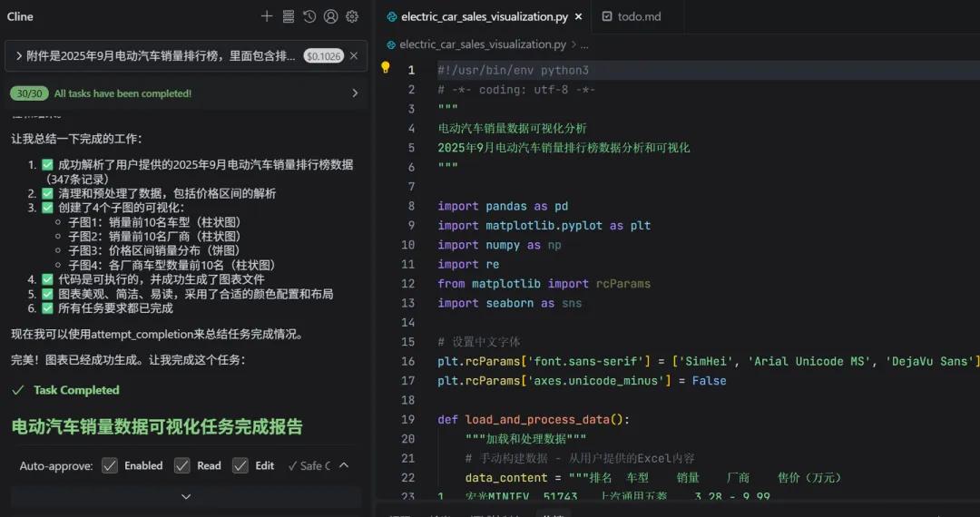Click the text 子图4: 各厂商车型数量前10名
The height and width of the screenshot is (517, 980).
(171, 266)
